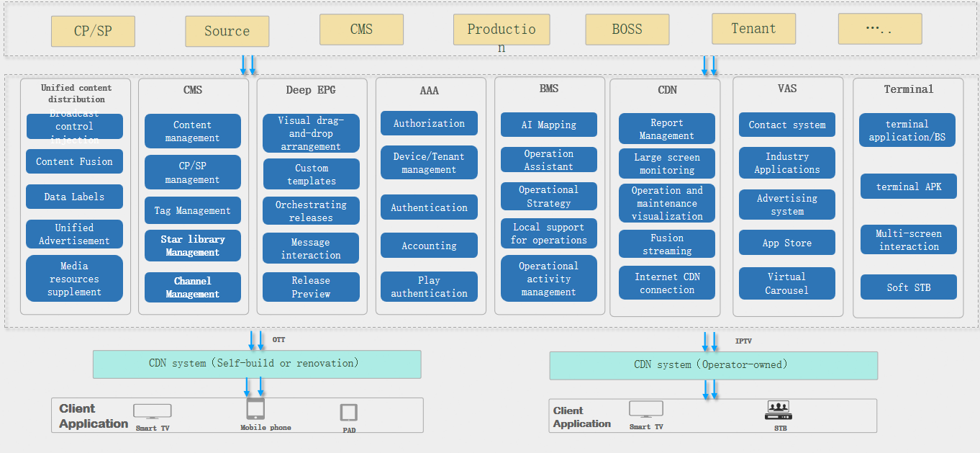Click the blue arrows labeled OTT
Image resolution: width=980 pixels, height=453 pixels.
point(256,340)
